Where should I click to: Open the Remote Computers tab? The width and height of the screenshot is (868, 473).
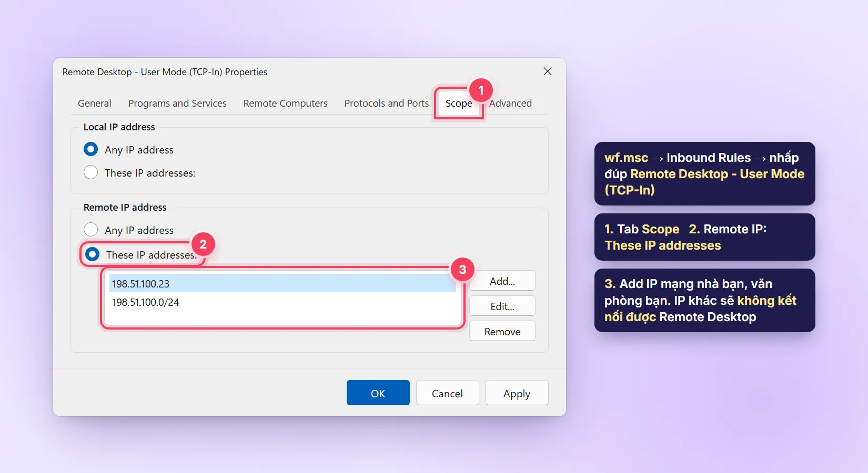285,104
